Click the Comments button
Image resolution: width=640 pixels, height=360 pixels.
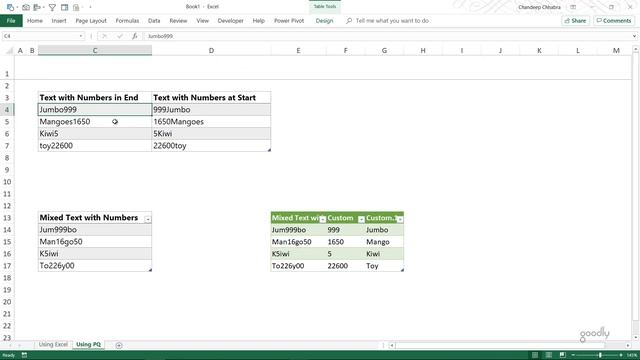pos(614,21)
